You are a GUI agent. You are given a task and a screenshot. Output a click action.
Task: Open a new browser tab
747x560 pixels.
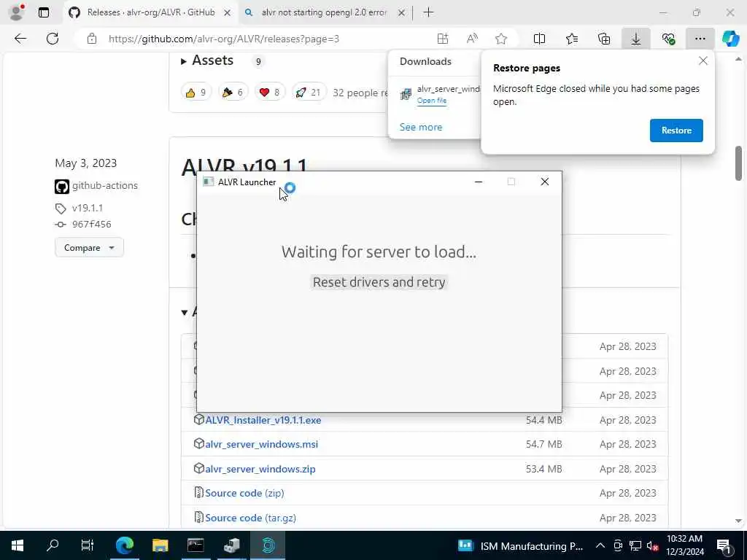(428, 13)
